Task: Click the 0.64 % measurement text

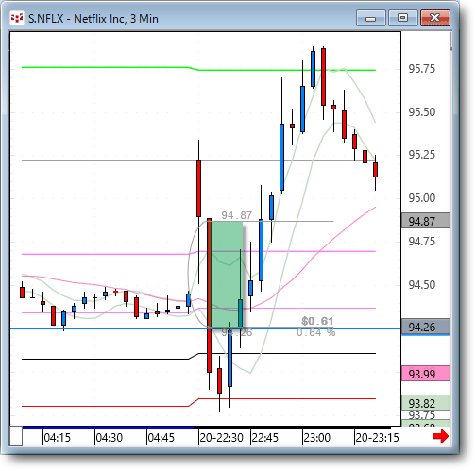Action: click(315, 332)
